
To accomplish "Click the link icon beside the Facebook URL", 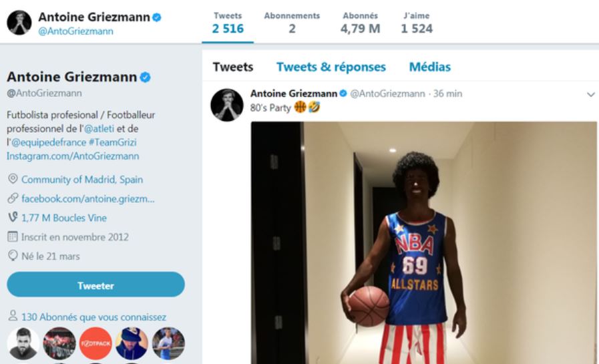I will (x=13, y=199).
